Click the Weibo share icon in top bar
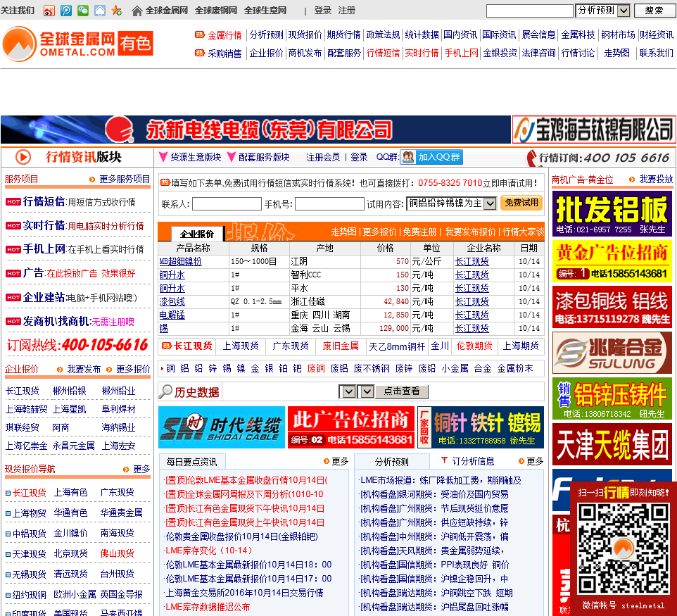The width and height of the screenshot is (677, 616). click(49, 11)
